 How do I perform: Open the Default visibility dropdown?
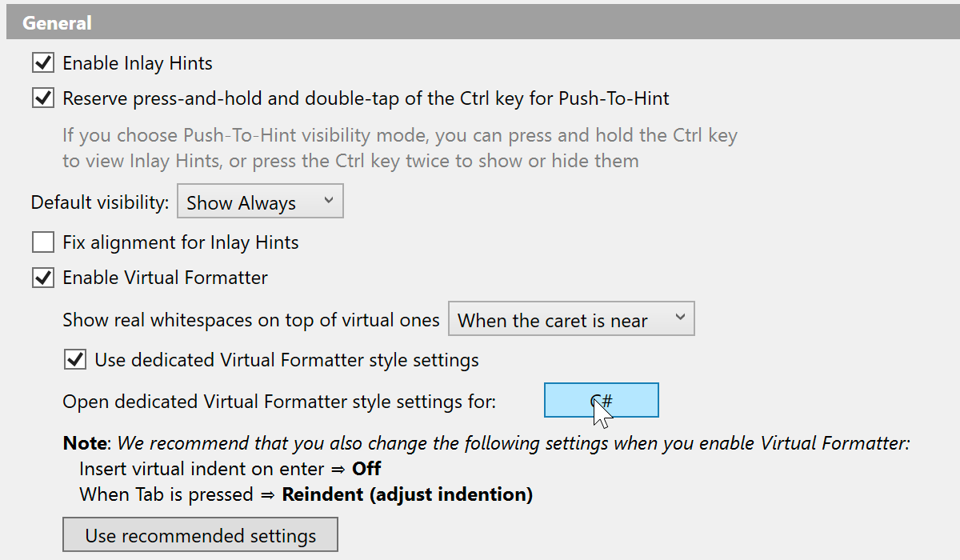[259, 202]
